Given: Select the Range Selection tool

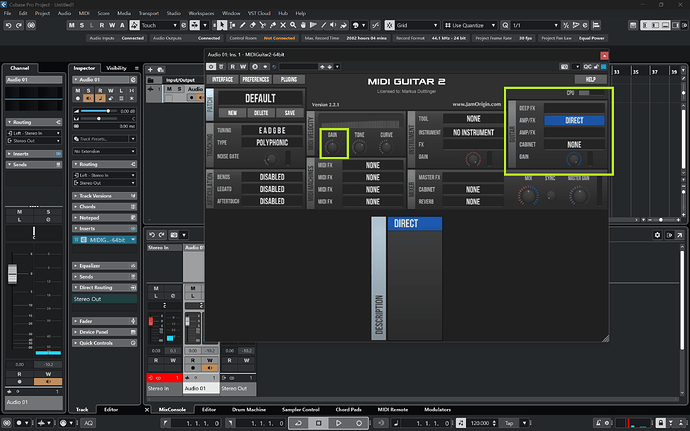Looking at the screenshot, I should pos(232,26).
